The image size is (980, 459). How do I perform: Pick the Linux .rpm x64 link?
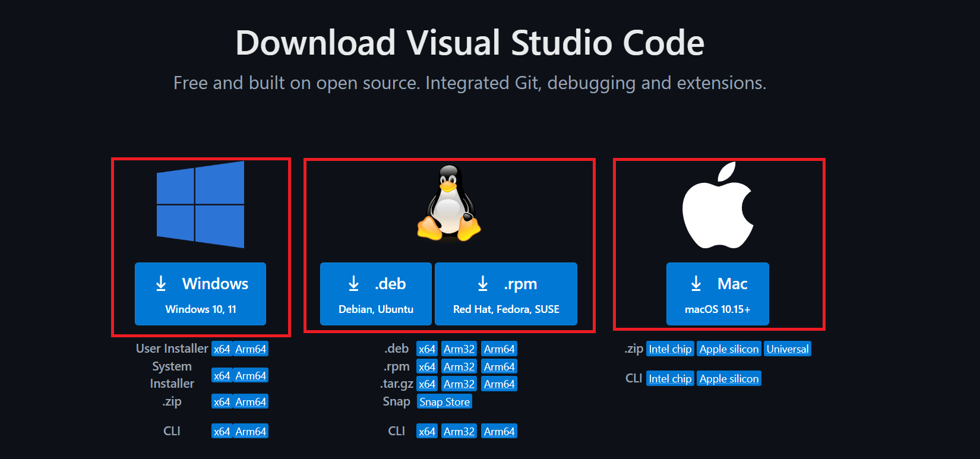427,367
